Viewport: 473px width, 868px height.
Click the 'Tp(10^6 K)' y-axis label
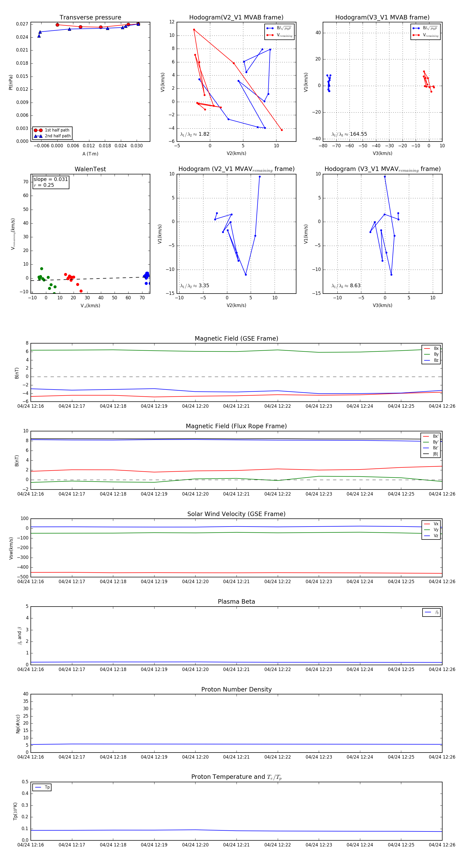point(15,811)
